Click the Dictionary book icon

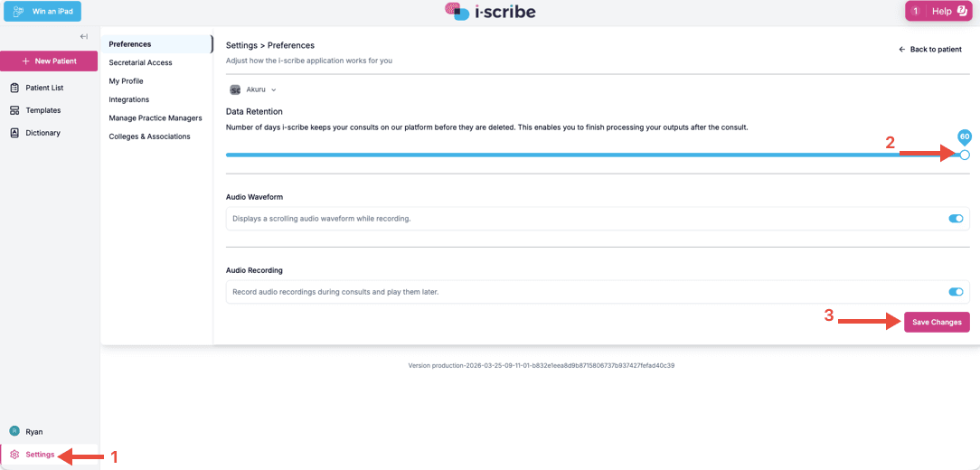pos(15,133)
